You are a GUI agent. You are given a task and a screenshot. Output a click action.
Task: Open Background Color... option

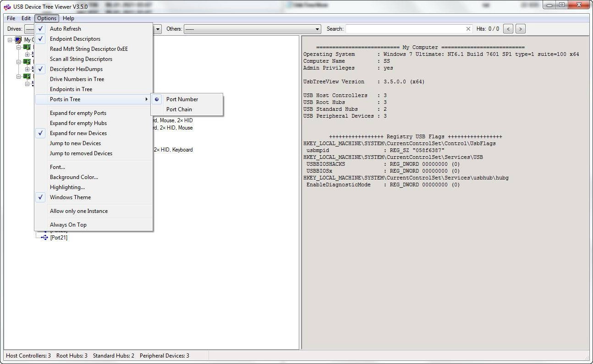coord(93,177)
